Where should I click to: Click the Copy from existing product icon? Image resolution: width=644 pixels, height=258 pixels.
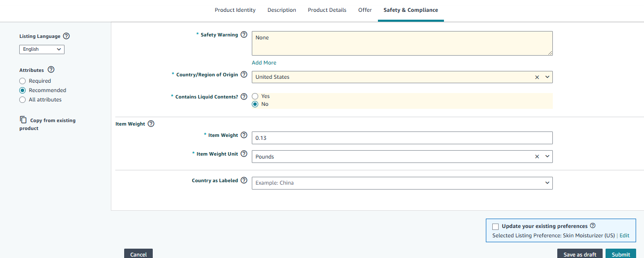23,120
